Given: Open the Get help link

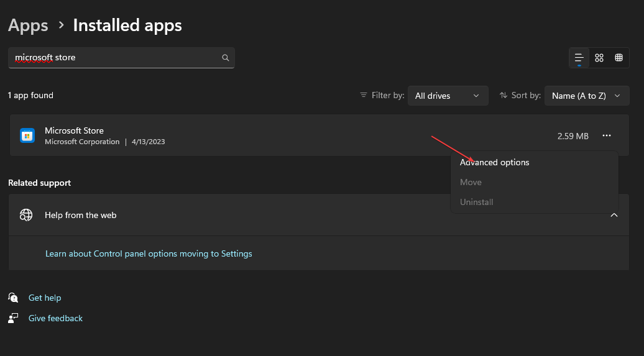Looking at the screenshot, I should pyautogui.click(x=45, y=298).
